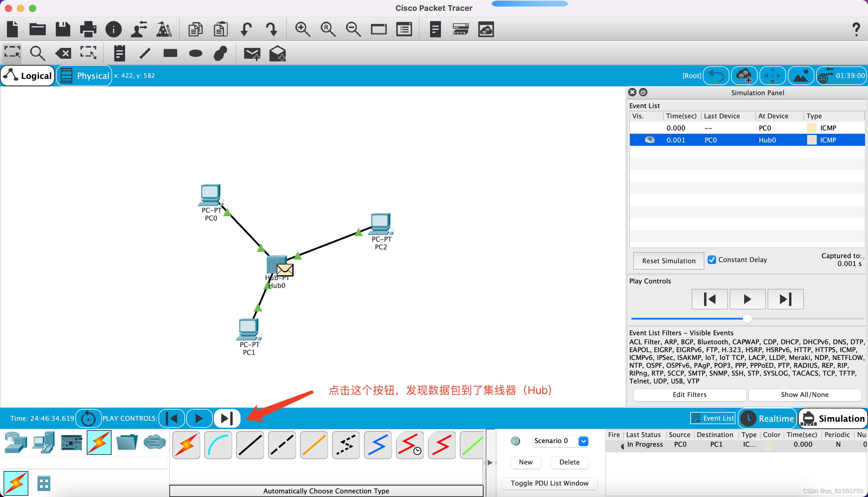Switch to Realtime mode
The width and height of the screenshot is (868, 497).
pos(767,418)
